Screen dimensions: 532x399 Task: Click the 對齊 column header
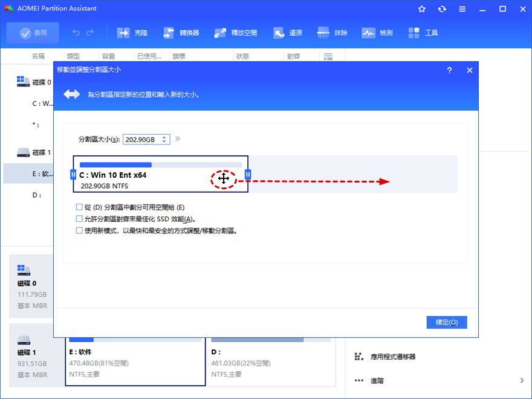click(x=293, y=56)
